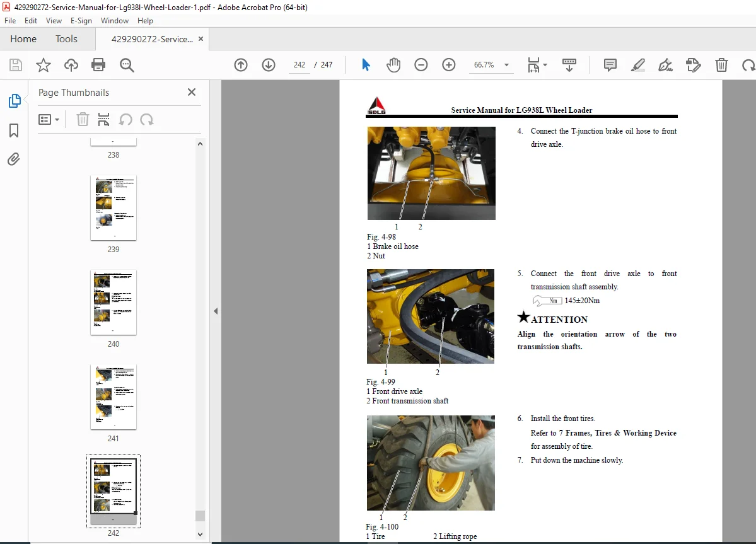Viewport: 756px width, 544px height.
Task: Zoom in with the plus circle icon
Action: coord(449,64)
